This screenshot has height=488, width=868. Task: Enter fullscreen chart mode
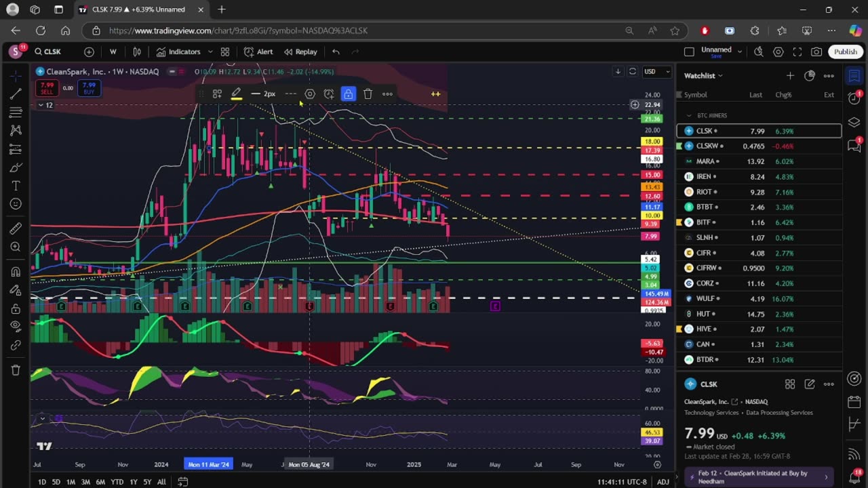click(797, 52)
